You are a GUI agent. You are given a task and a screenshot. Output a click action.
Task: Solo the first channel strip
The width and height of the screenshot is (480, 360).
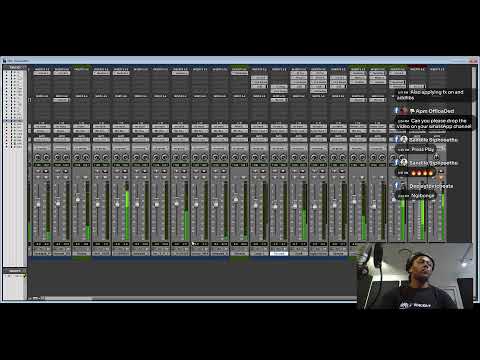(x=38, y=177)
